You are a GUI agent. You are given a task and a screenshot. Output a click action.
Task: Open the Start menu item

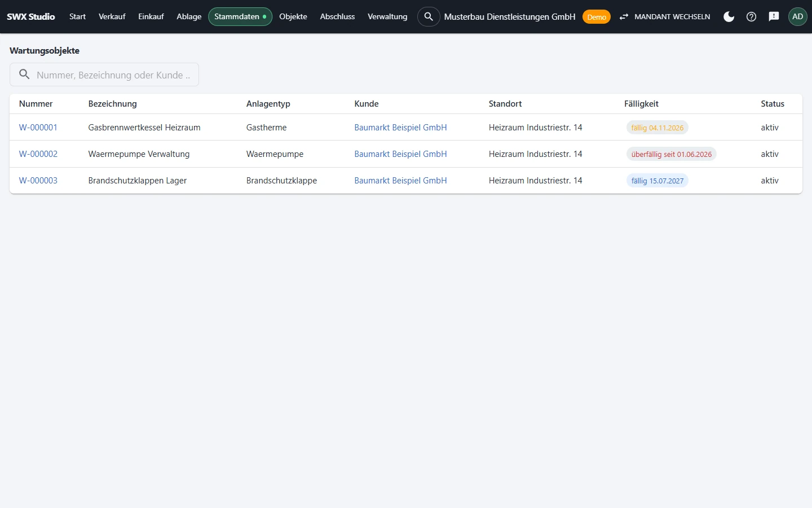(x=77, y=17)
